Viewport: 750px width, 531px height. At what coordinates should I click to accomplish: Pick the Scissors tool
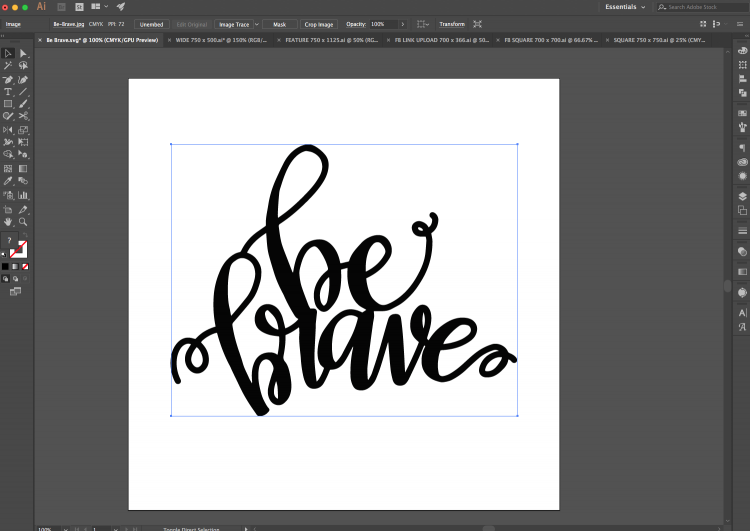coord(23,116)
